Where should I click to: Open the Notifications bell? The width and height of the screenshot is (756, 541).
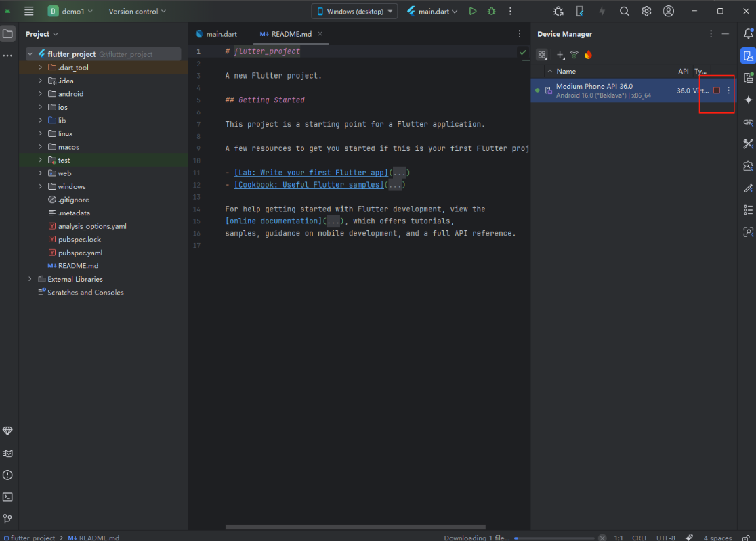748,34
